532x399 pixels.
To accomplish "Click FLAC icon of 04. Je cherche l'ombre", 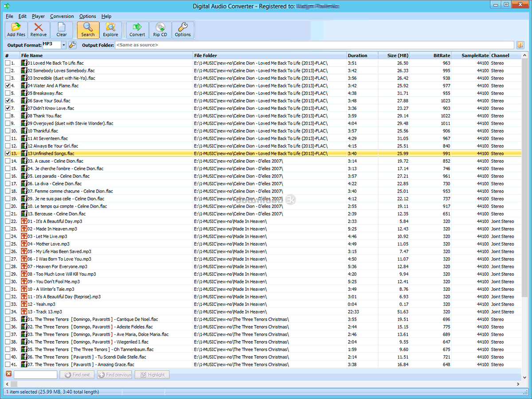I will [24, 168].
